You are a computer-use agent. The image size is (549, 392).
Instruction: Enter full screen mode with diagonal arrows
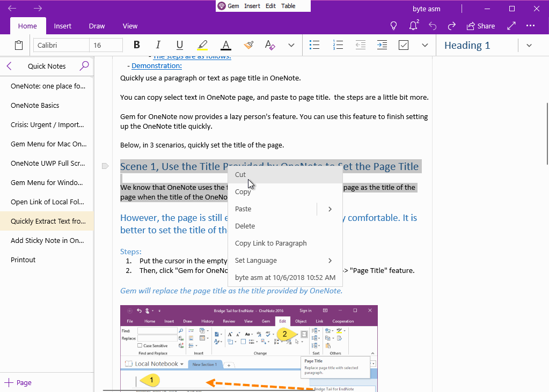511,26
